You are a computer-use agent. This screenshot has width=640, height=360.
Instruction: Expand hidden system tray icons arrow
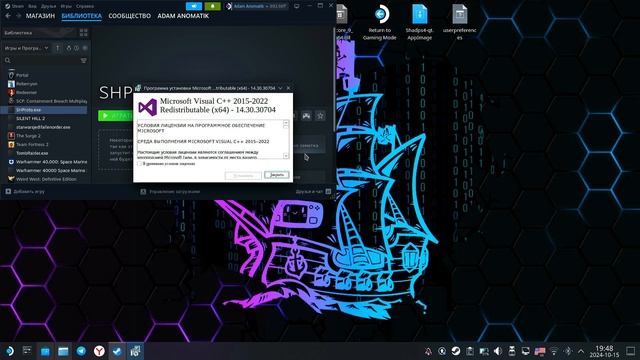pyautogui.click(x=581, y=351)
